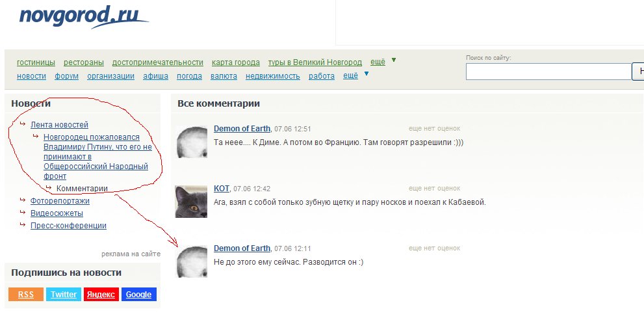Open the Лента новостей tree link

point(59,125)
